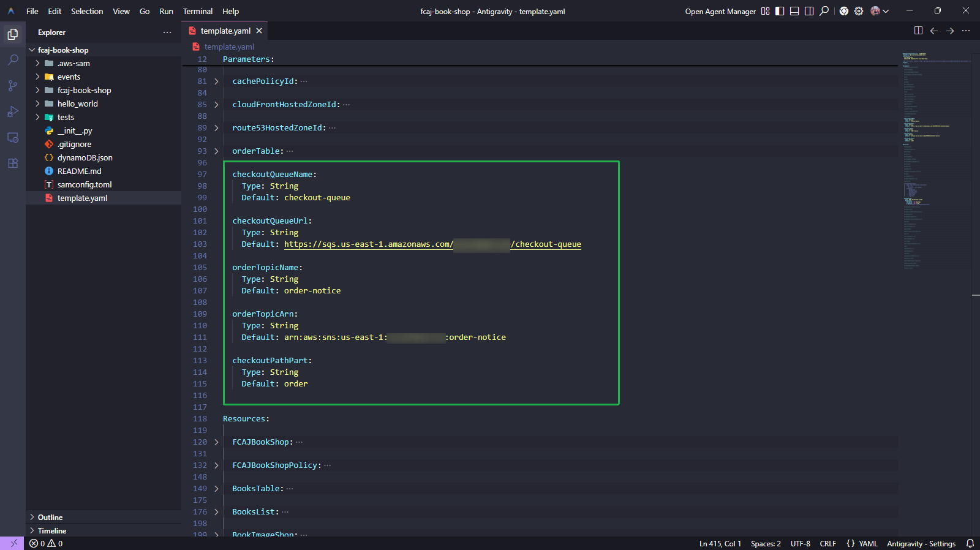
Task: Toggle bottom panel visibility
Action: point(794,11)
